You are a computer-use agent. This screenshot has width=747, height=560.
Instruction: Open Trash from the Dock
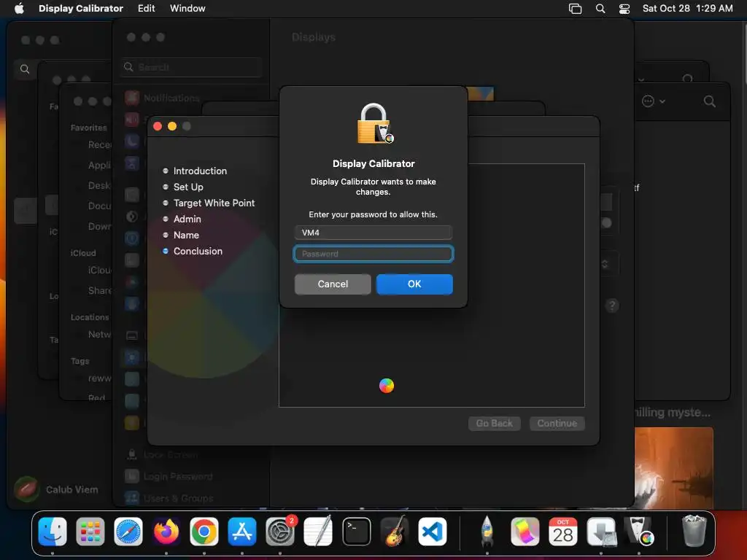pyautogui.click(x=694, y=531)
